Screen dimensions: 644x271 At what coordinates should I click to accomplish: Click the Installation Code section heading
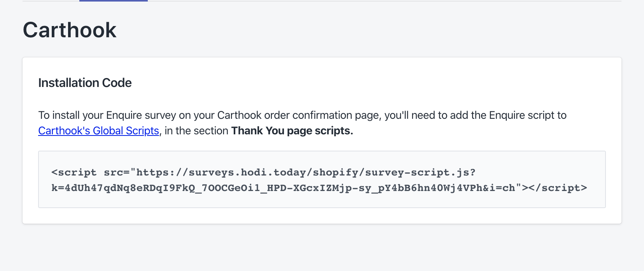pos(85,83)
